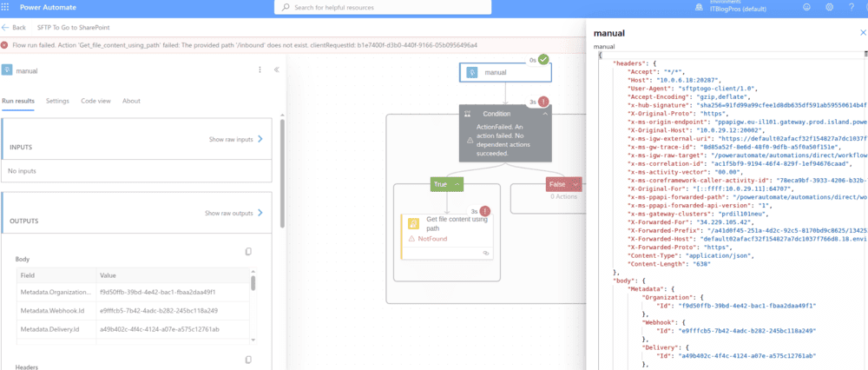Screen dimensions: 868x370
Task: Click the No inputs text
Action: tap(23, 171)
